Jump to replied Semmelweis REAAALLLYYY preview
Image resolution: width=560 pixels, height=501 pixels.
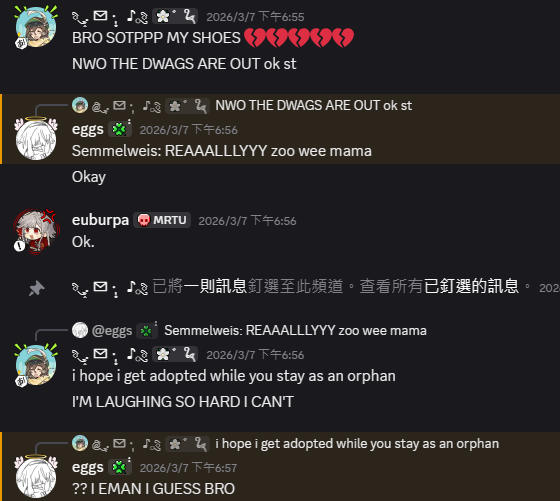point(295,331)
